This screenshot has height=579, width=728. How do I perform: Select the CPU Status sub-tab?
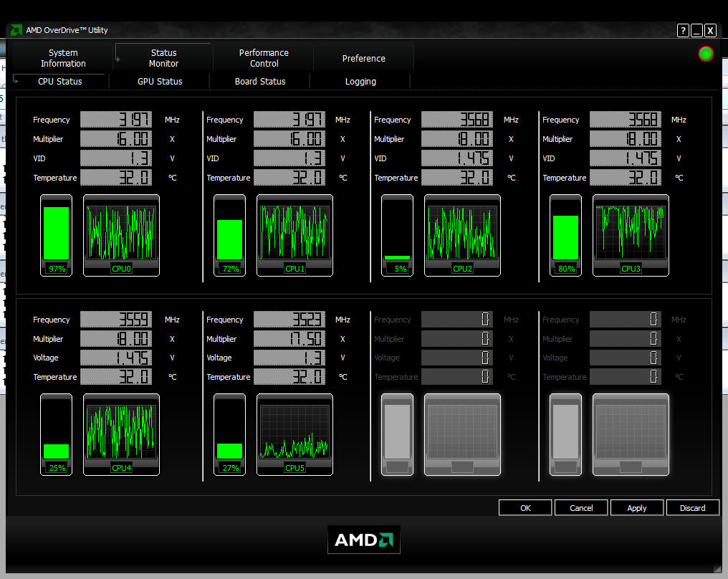[x=60, y=81]
